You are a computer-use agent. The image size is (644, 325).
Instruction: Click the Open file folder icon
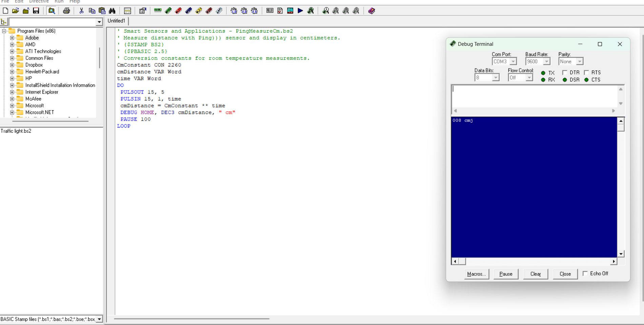(16, 11)
